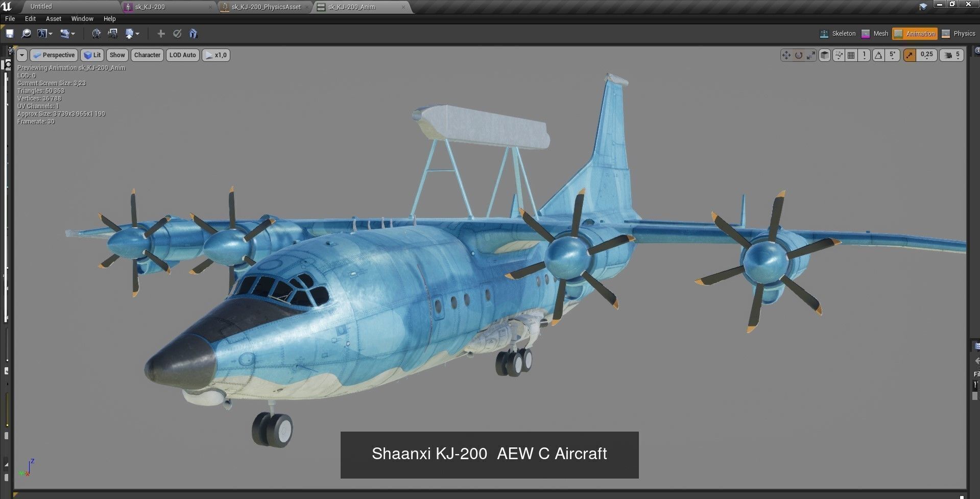Select the Animation editing mode

915,34
